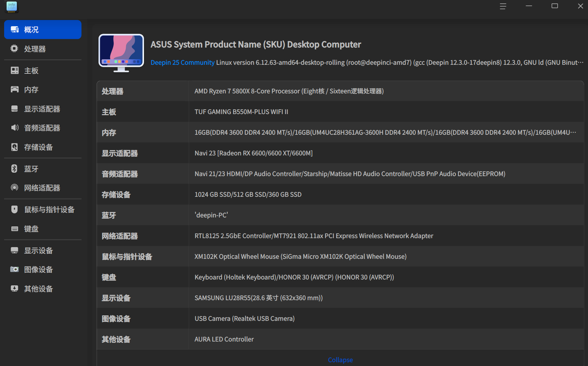Click the USB Camera Realtek value
588x366 pixels.
245,318
